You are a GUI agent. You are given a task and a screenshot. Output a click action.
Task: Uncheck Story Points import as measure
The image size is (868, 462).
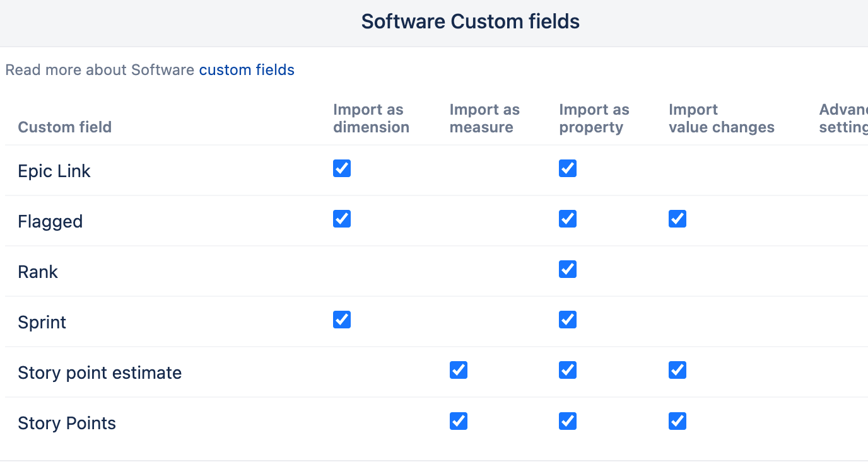[x=459, y=420]
